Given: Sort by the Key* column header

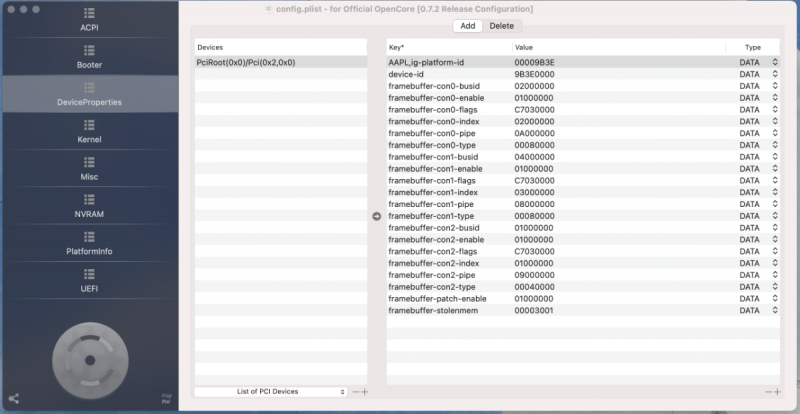Looking at the screenshot, I should pos(449,47).
